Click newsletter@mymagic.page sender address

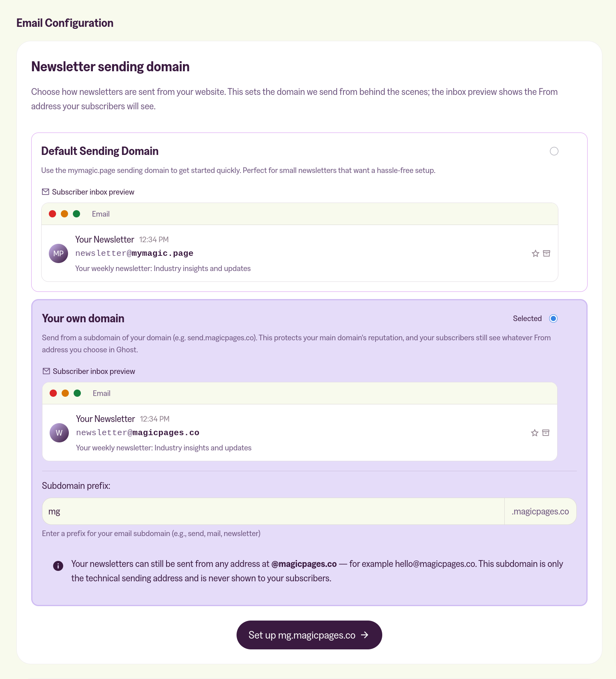[134, 253]
